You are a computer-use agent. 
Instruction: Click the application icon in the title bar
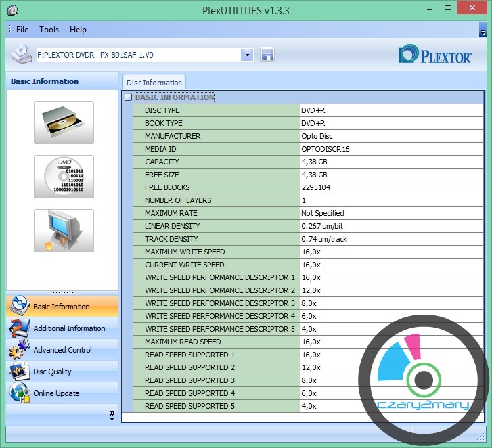click(12, 10)
